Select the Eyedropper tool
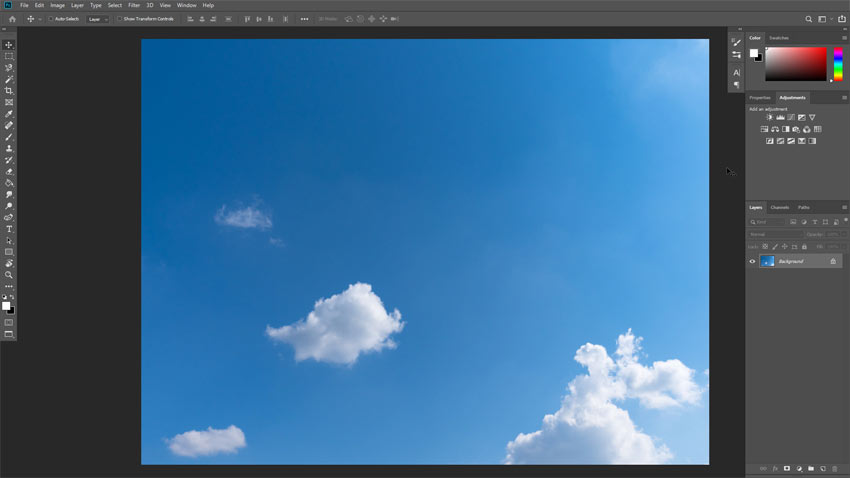Viewport: 850px width, 478px height. pos(9,114)
